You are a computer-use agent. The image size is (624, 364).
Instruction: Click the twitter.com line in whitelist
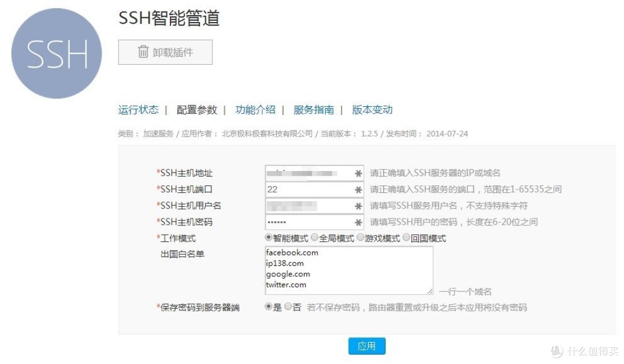tap(286, 285)
